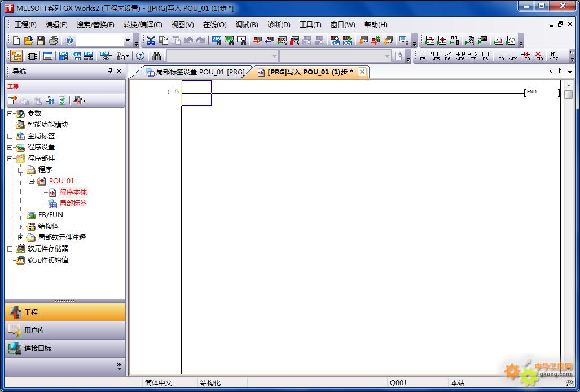Select 智能功能模块 in the tree
Screen dimensions: 580x392
coord(48,125)
